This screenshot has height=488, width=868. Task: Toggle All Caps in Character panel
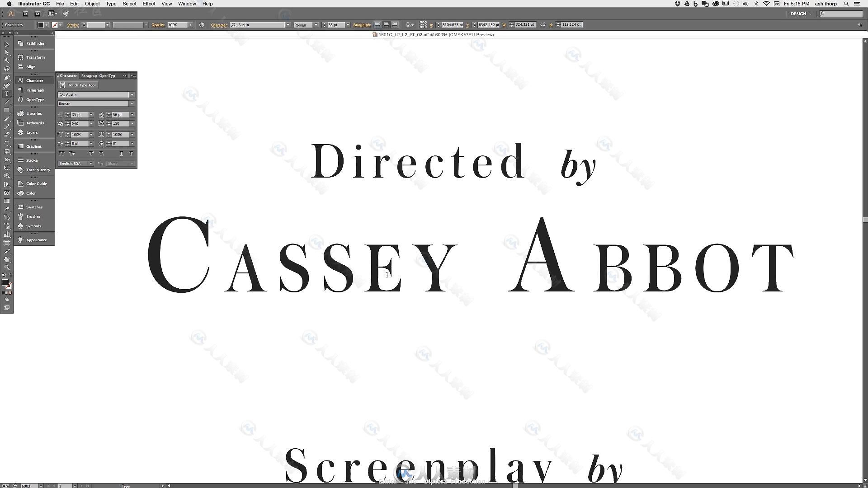[x=61, y=154]
